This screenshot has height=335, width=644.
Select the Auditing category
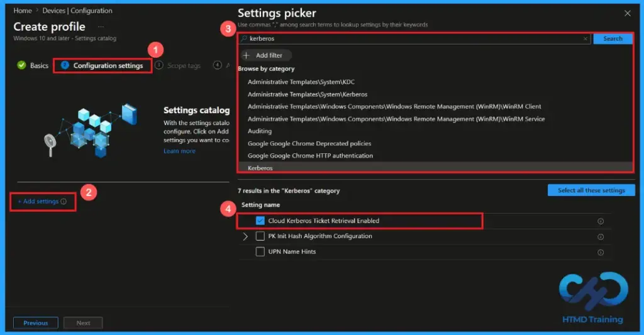[260, 131]
